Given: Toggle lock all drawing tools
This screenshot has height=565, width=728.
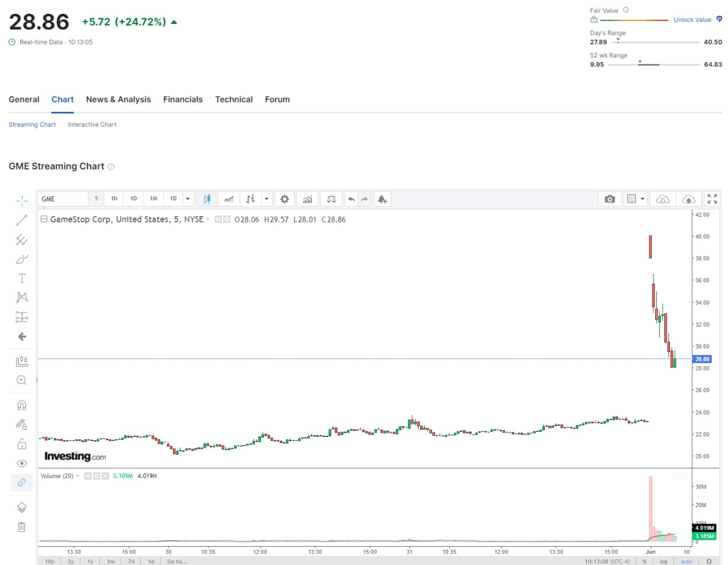Looking at the screenshot, I should click(22, 444).
